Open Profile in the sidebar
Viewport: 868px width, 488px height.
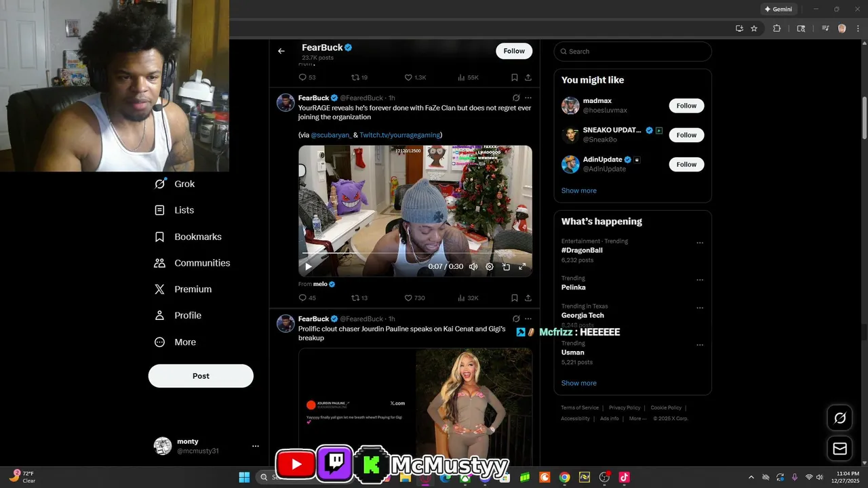pos(178,316)
